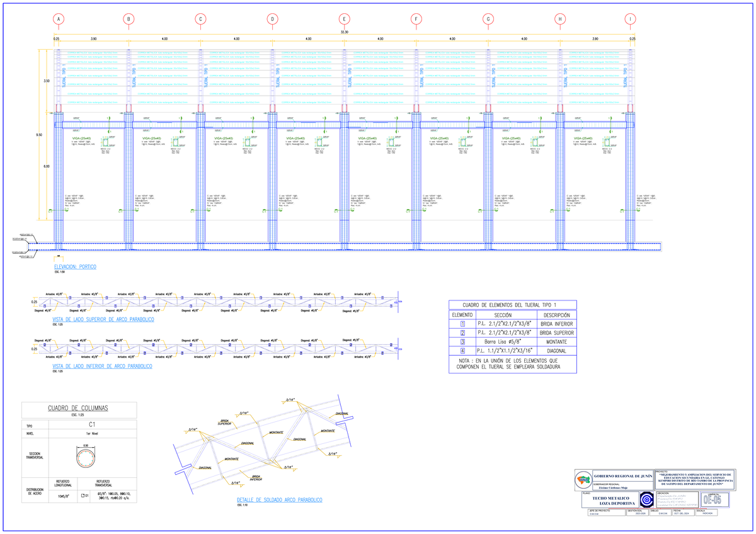Screen dimensions: 756x534
Task: Click the SECCIÓN column header
Action: (x=503, y=315)
